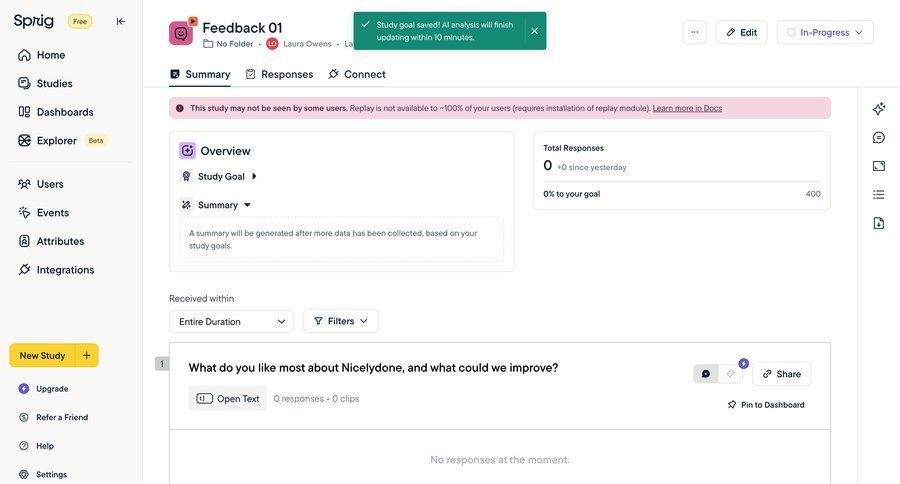Dismiss the study goal saved notification
This screenshot has width=900, height=484.
tap(534, 31)
